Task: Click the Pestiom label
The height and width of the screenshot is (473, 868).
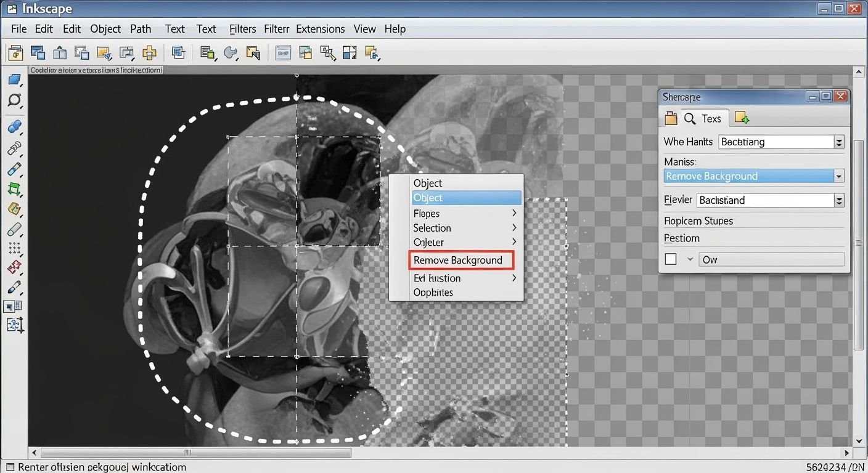Action: pos(681,238)
